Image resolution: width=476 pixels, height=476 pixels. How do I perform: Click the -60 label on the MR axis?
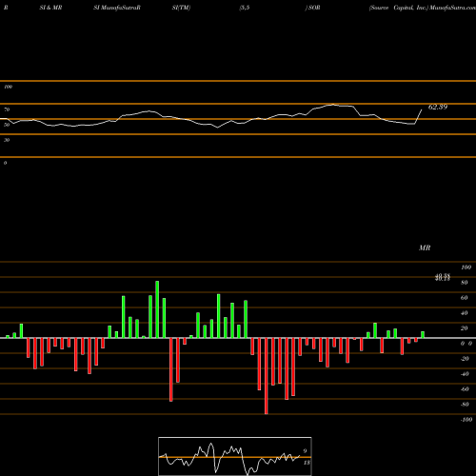click(x=465, y=389)
